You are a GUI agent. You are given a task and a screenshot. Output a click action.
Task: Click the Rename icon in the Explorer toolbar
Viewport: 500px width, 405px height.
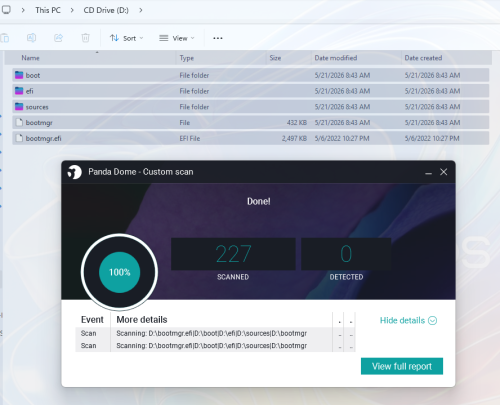pyautogui.click(x=31, y=38)
